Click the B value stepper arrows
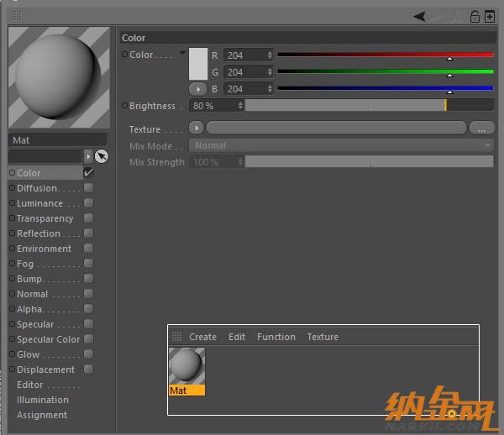The width and height of the screenshot is (504, 435). pyautogui.click(x=270, y=89)
